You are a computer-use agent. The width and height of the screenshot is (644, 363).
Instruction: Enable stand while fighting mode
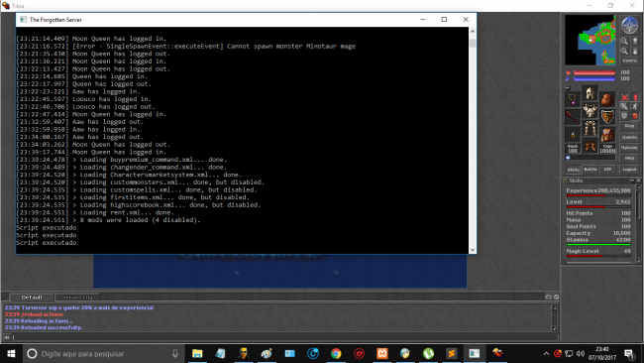coord(635,97)
